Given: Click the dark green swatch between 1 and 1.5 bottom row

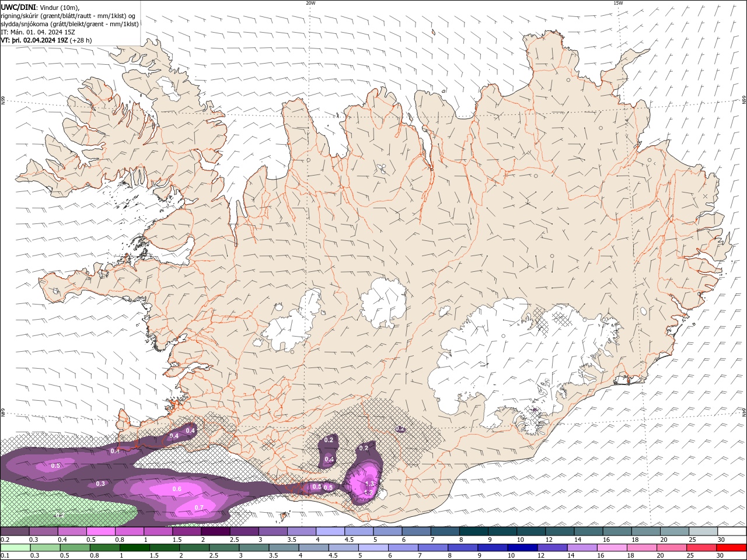Looking at the screenshot, I should (x=135, y=548).
